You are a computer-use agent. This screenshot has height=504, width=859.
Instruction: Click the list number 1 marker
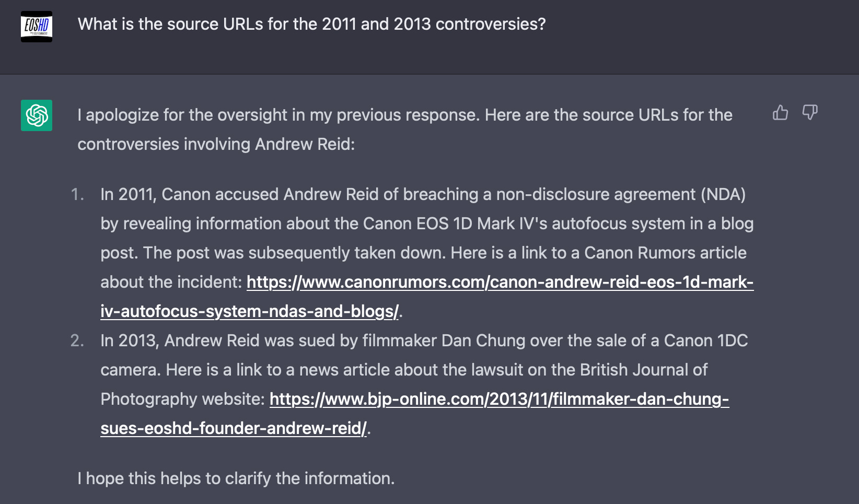(77, 194)
